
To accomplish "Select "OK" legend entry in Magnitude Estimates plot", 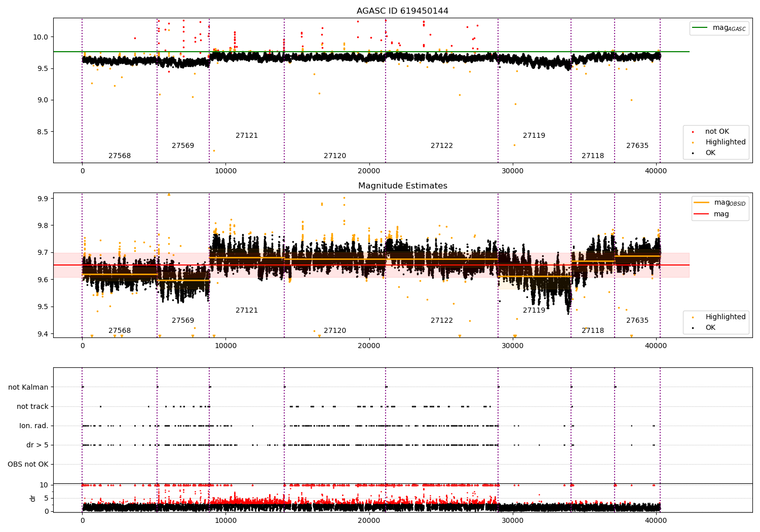I will 710,328.
